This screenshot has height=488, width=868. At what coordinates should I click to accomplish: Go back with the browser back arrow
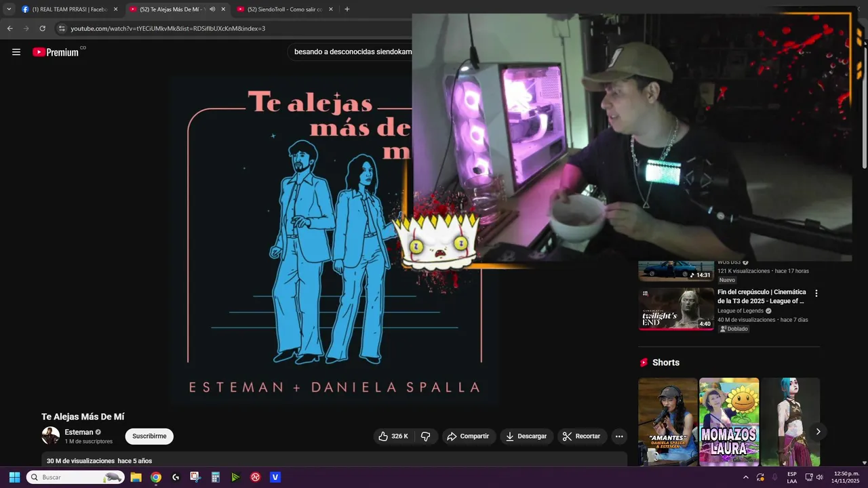click(9, 28)
